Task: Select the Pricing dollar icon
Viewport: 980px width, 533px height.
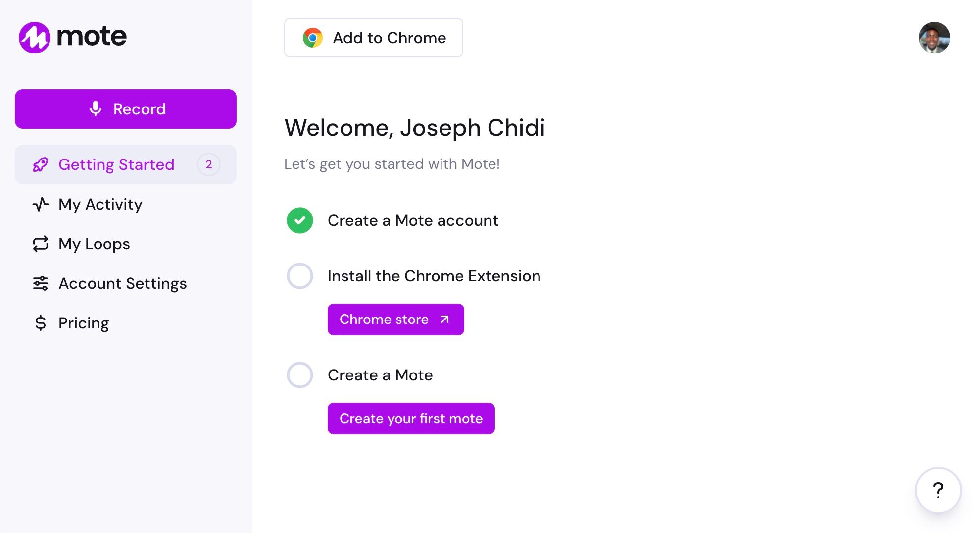Action: [41, 323]
